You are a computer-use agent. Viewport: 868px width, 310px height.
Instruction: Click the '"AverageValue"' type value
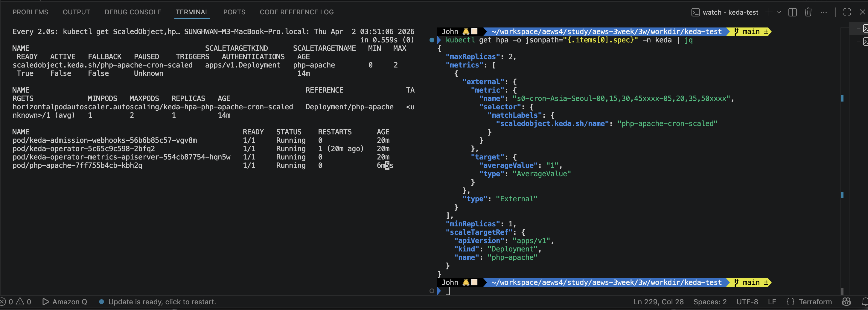(x=541, y=174)
